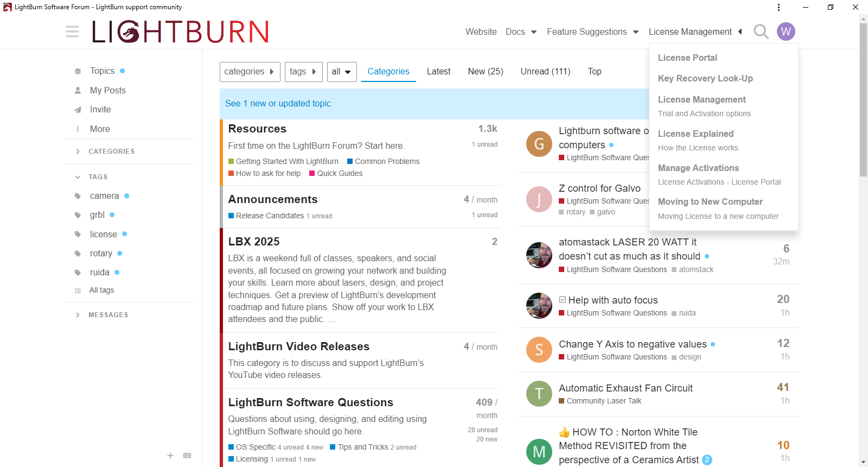Open Z control for Galvo topic
868x467 pixels.
[x=599, y=188]
